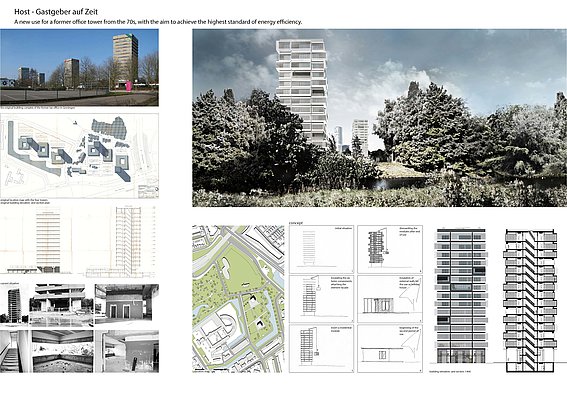Select the black-white staircase interior photo
567x401 pixels.
click(x=15, y=351)
